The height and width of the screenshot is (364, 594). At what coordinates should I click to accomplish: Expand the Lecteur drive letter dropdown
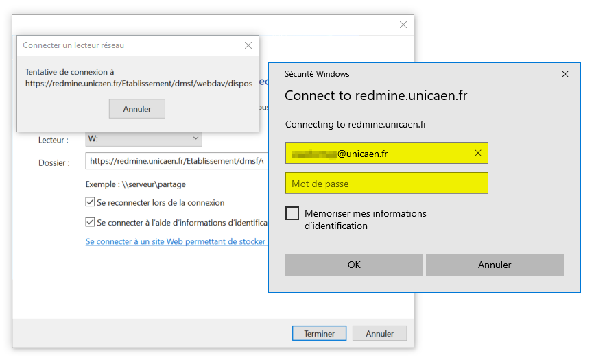[x=195, y=139]
